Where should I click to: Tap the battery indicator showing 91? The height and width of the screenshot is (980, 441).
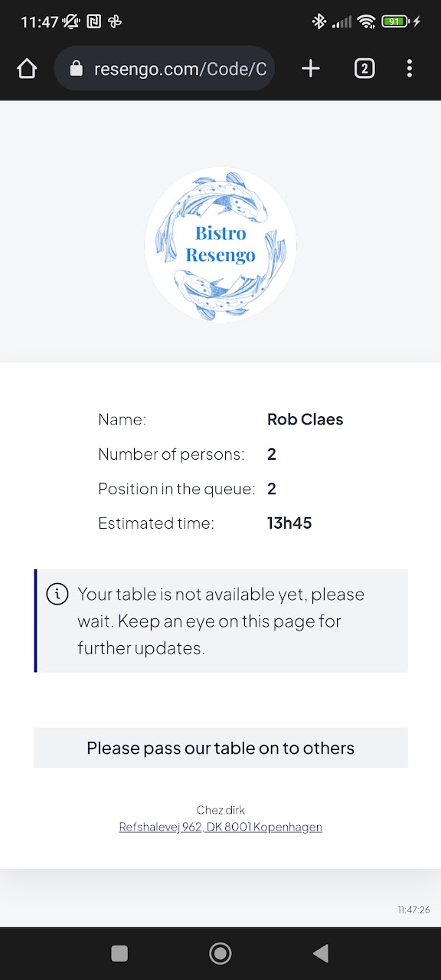[397, 21]
